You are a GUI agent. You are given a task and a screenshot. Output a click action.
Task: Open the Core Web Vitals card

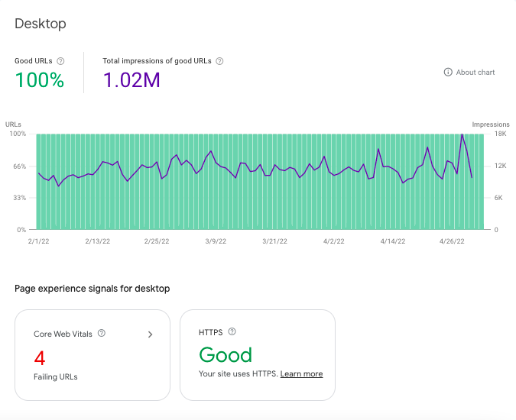click(x=92, y=355)
